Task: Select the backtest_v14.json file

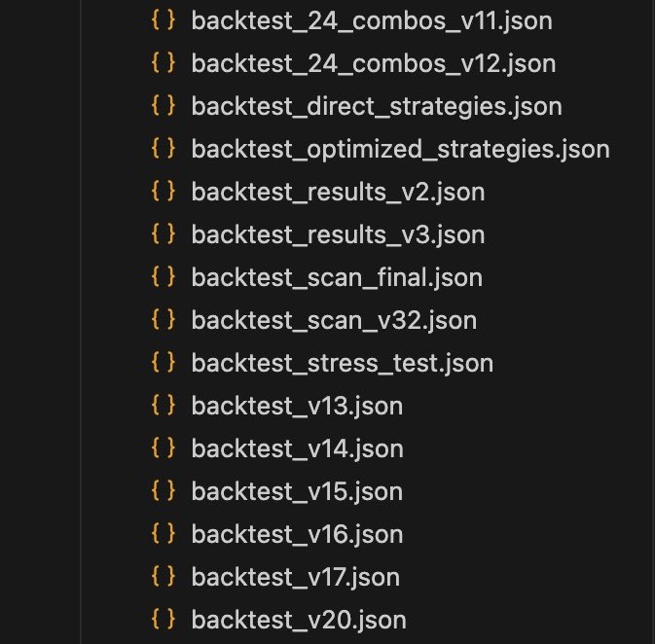Action: click(x=298, y=448)
